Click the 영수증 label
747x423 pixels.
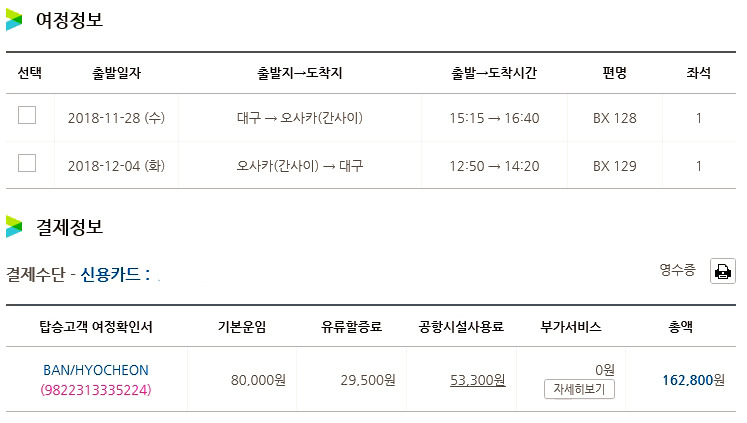pyautogui.click(x=678, y=270)
